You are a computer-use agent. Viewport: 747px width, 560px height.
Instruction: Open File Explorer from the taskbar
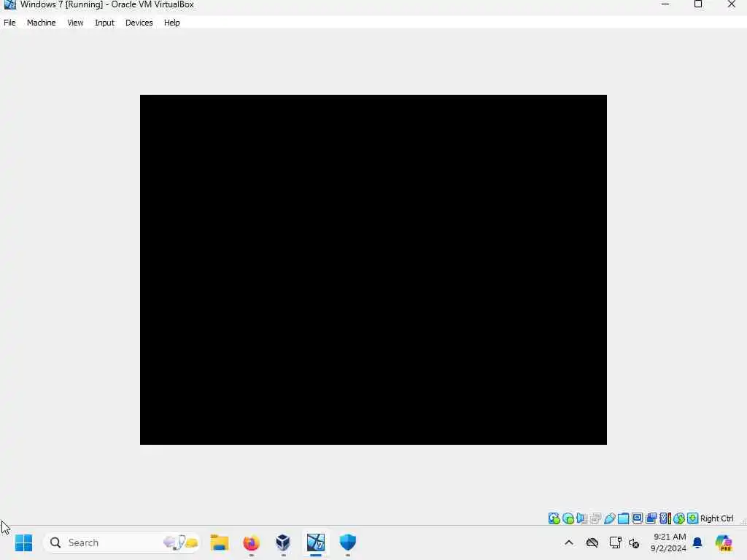(x=220, y=542)
